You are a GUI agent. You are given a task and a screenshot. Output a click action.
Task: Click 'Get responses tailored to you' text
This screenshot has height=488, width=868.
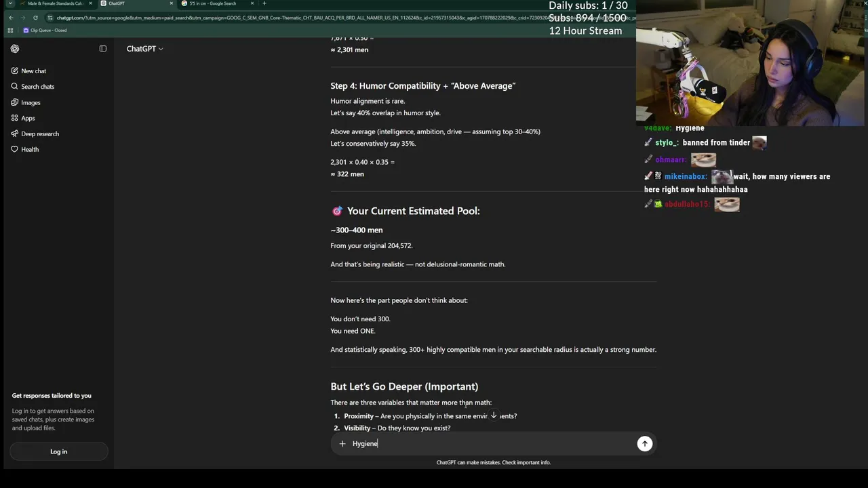[52, 396]
